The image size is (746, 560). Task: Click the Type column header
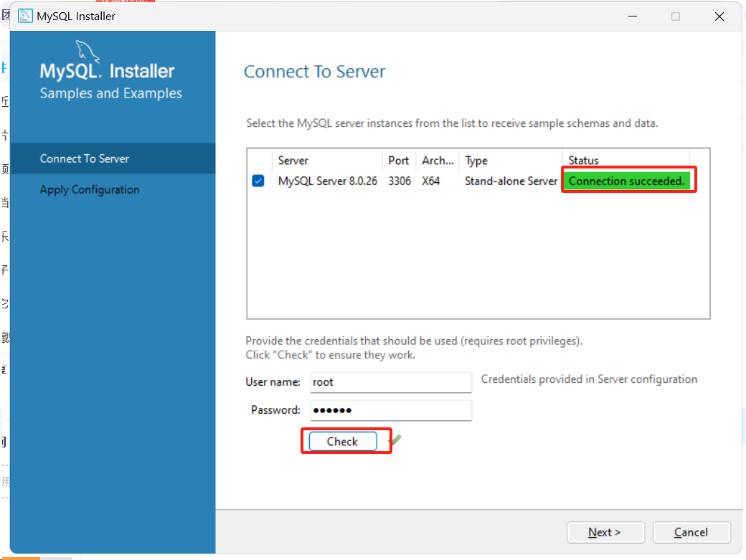point(511,161)
